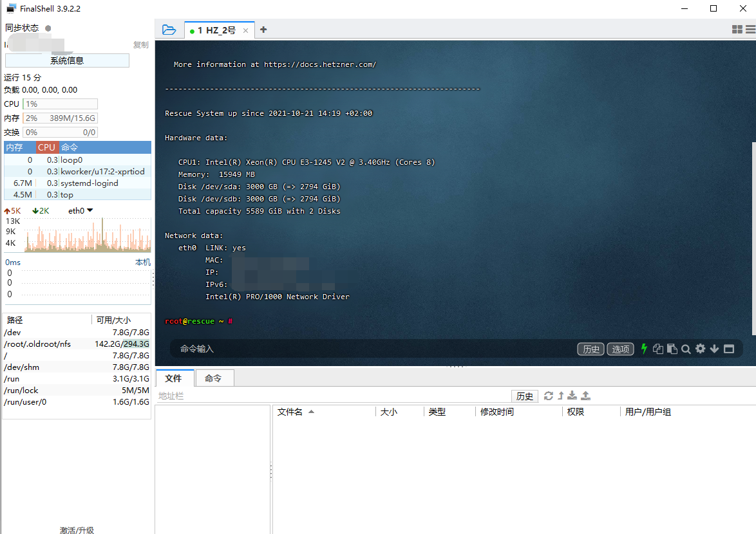Click the green lightning quick command icon
756x534 pixels.
[644, 349]
